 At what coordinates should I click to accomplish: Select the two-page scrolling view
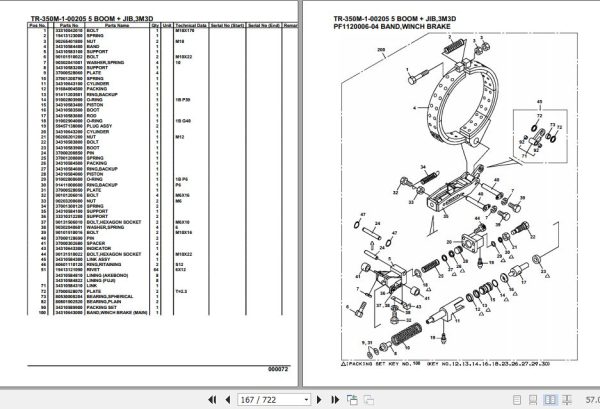tap(567, 400)
